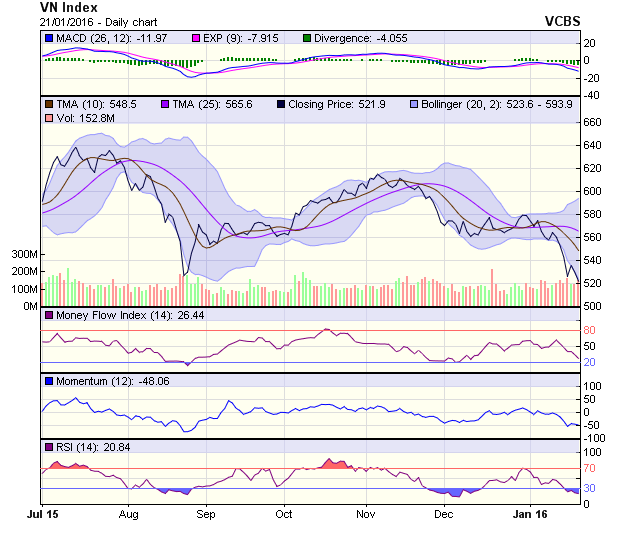
Task: Click the dark Closing Price legend marker
Action: pos(281,104)
